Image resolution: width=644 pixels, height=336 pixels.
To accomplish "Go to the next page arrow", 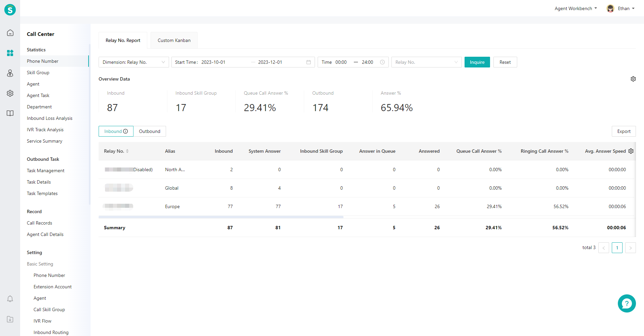I will coord(631,248).
